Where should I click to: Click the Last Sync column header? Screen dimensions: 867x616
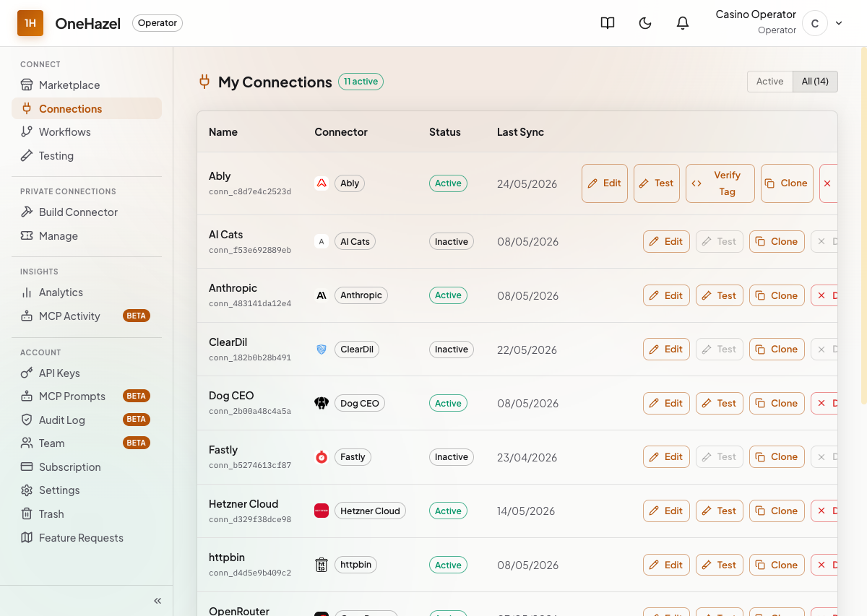click(520, 132)
